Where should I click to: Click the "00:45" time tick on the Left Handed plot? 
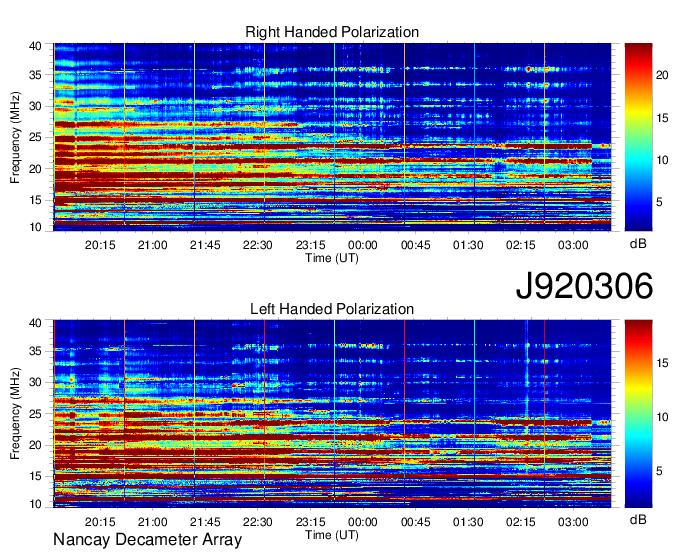click(415, 522)
